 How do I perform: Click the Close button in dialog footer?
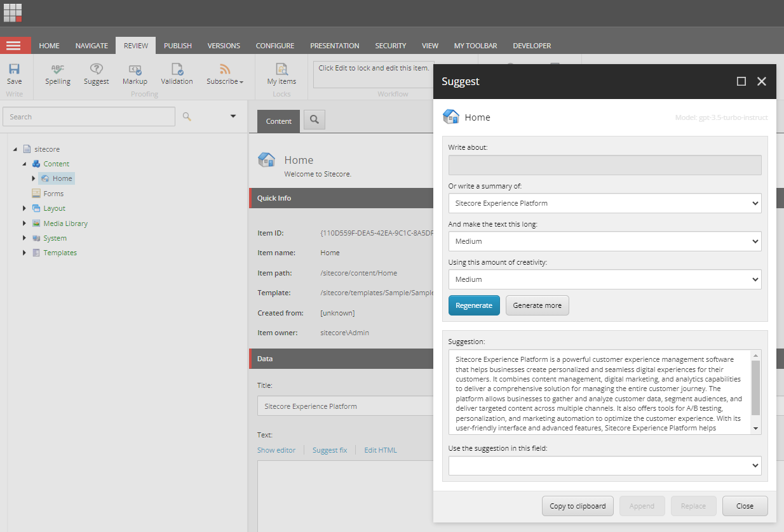click(x=745, y=506)
